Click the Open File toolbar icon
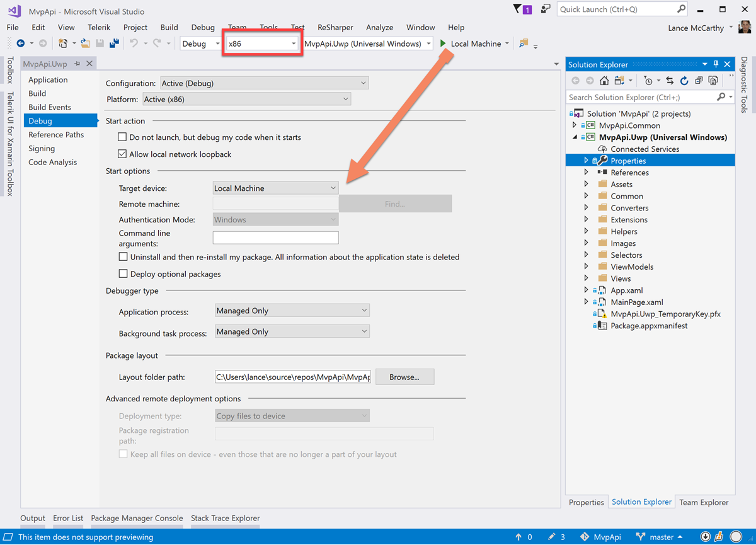The image size is (756, 545). [85, 43]
